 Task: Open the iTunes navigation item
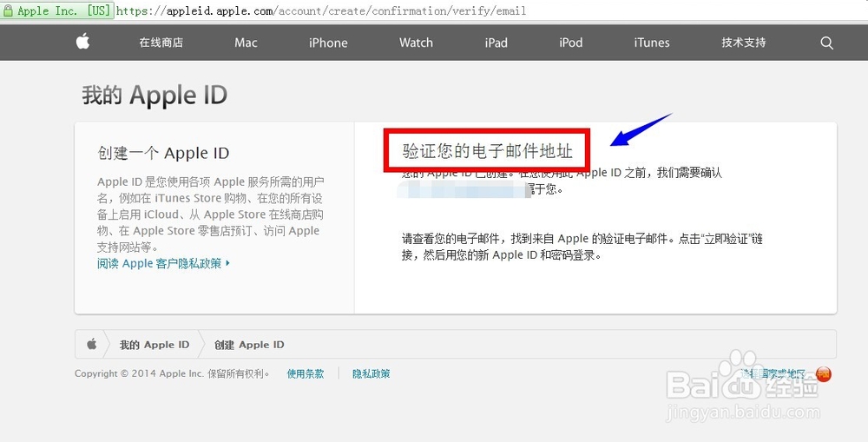tap(652, 43)
